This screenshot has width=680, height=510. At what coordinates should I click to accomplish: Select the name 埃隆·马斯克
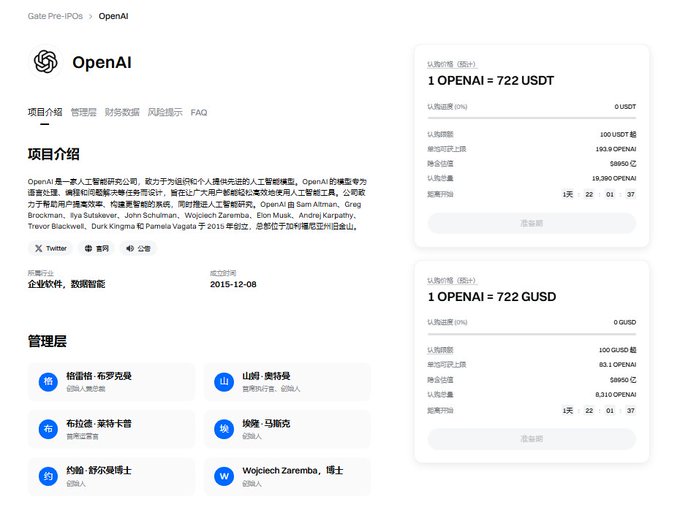coord(266,423)
